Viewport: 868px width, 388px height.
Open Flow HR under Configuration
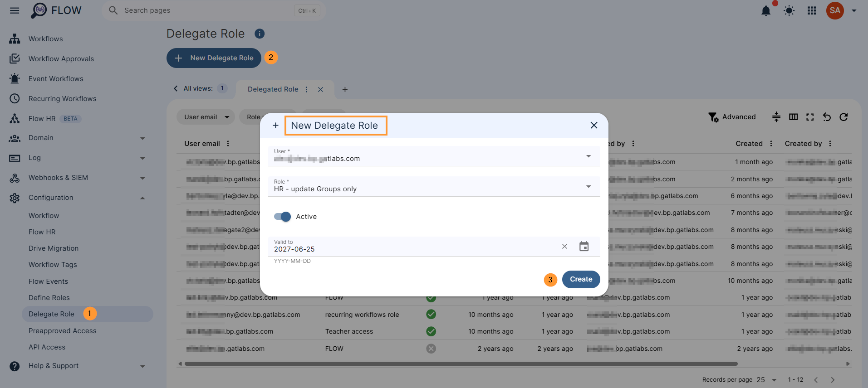[42, 232]
